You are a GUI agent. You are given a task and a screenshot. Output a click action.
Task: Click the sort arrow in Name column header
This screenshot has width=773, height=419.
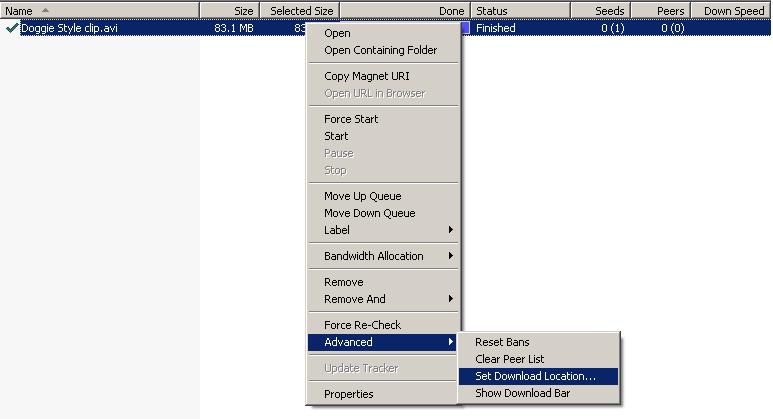click(x=46, y=11)
